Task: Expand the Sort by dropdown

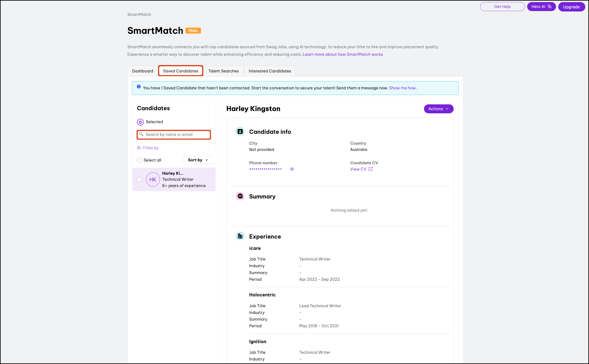Action: click(198, 160)
